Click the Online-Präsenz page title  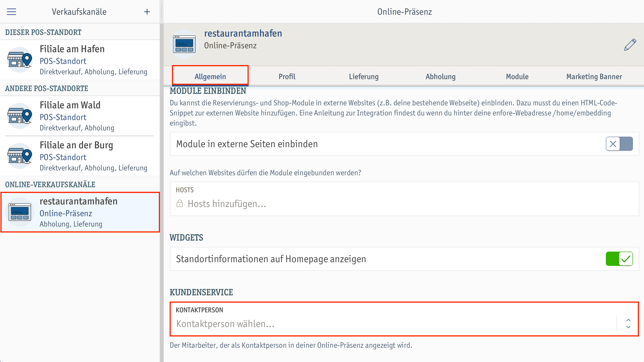click(x=405, y=12)
